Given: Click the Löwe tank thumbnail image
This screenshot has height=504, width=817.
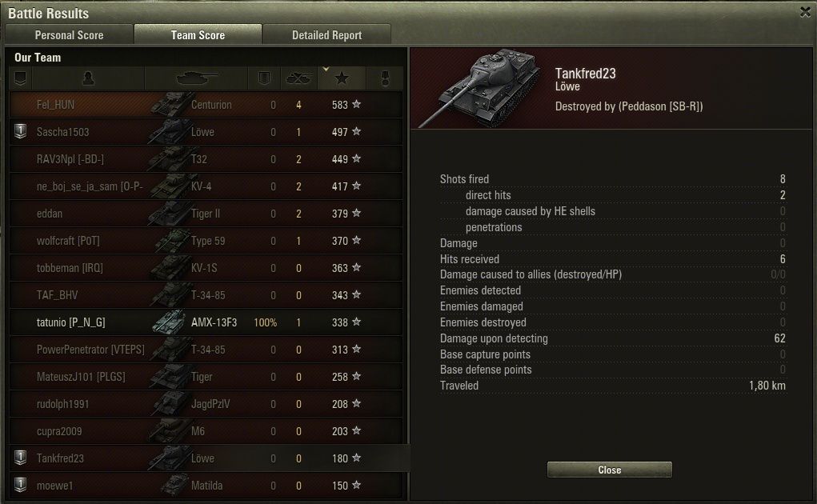Looking at the screenshot, I should [x=481, y=87].
